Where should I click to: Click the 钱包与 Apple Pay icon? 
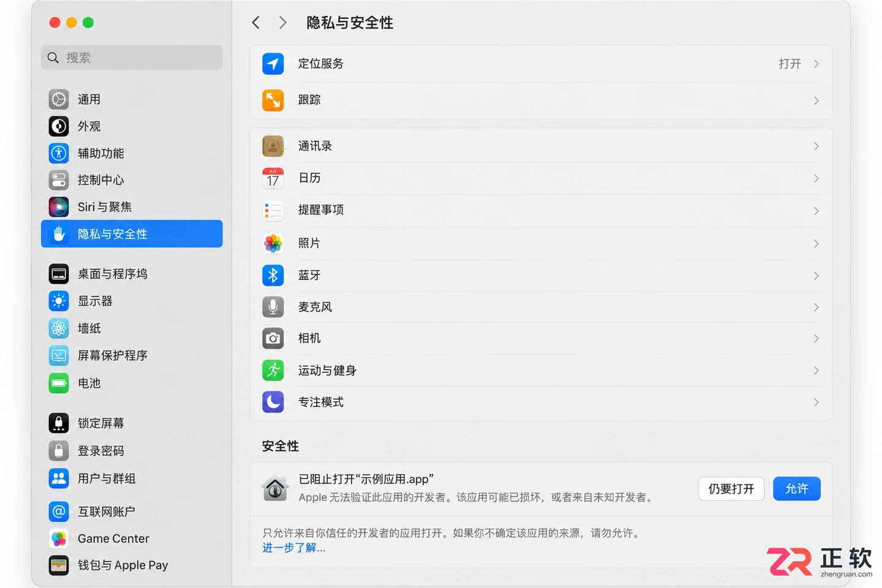click(59, 565)
